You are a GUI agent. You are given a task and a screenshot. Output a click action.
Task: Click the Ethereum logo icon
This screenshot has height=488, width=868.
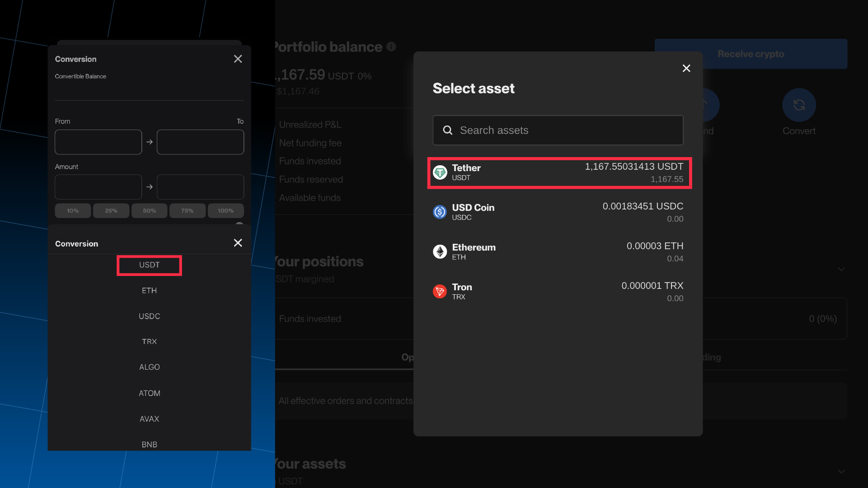pyautogui.click(x=440, y=252)
